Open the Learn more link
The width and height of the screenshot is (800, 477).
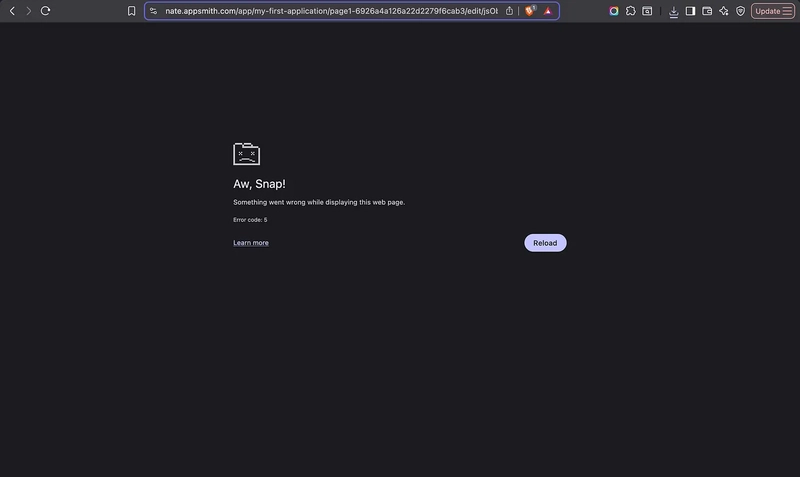(251, 243)
